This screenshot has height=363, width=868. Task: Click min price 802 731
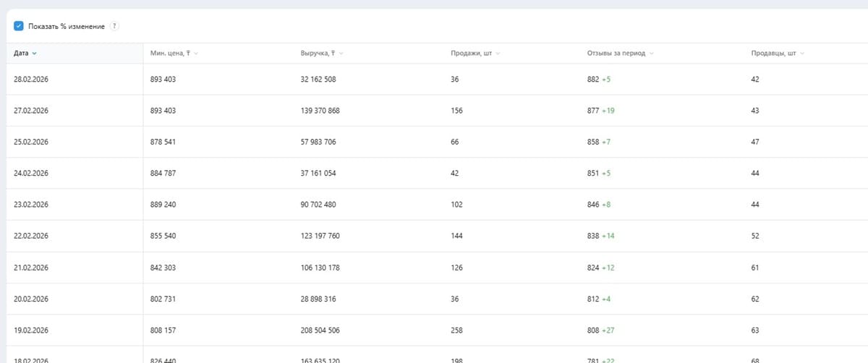tap(163, 299)
